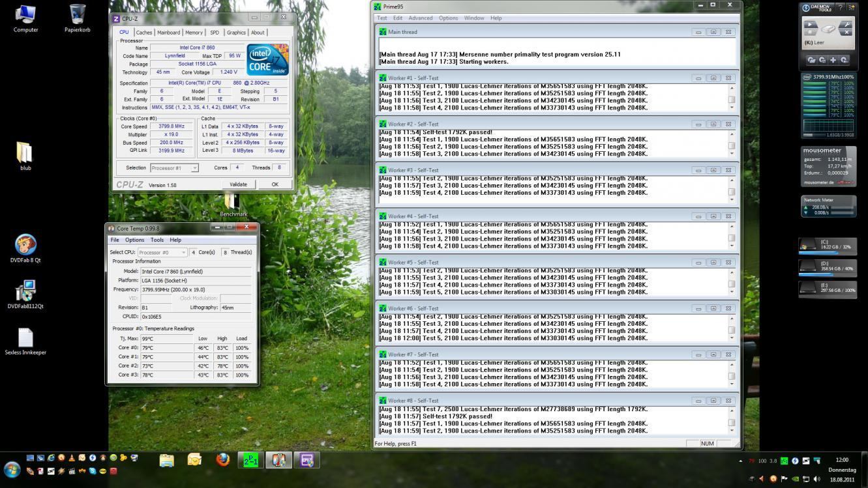Click NUM indicator in Prime95 status bar
The height and width of the screenshot is (488, 868).
click(707, 444)
